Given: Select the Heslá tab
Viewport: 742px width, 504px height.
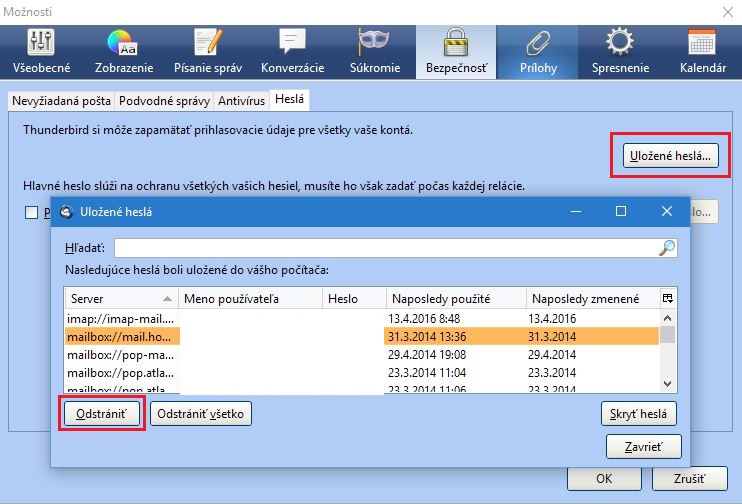Looking at the screenshot, I should tap(289, 99).
